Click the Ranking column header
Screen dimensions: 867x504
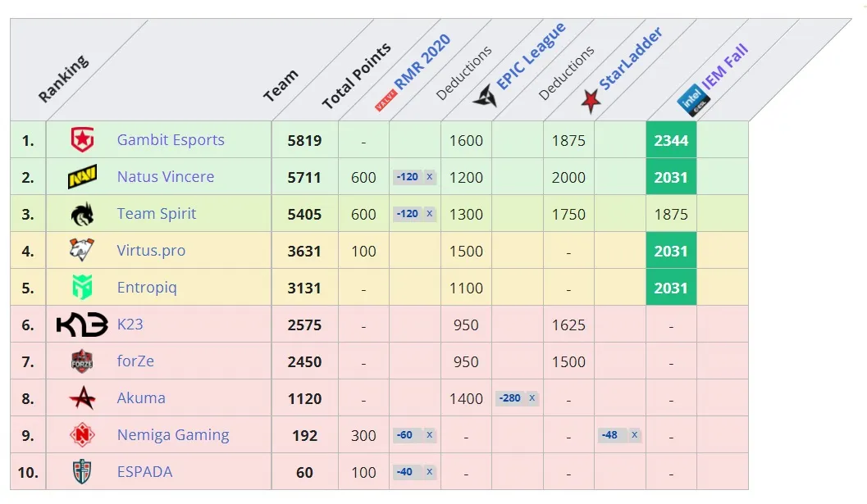63,79
